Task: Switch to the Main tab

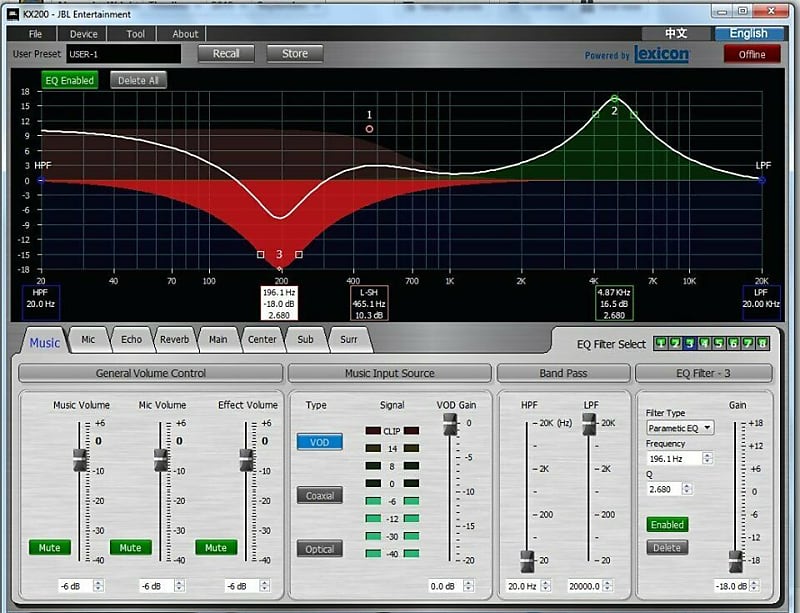Action: pos(218,339)
